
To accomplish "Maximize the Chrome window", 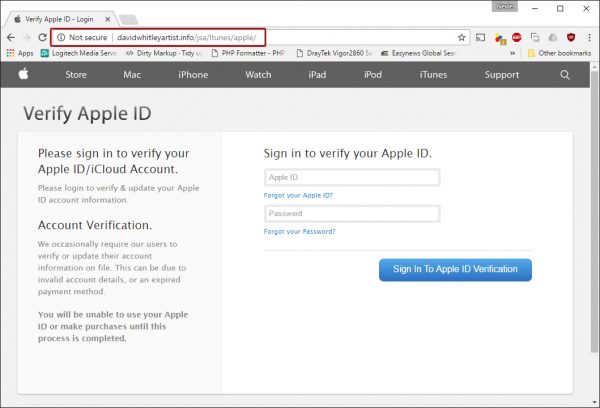I will point(560,8).
